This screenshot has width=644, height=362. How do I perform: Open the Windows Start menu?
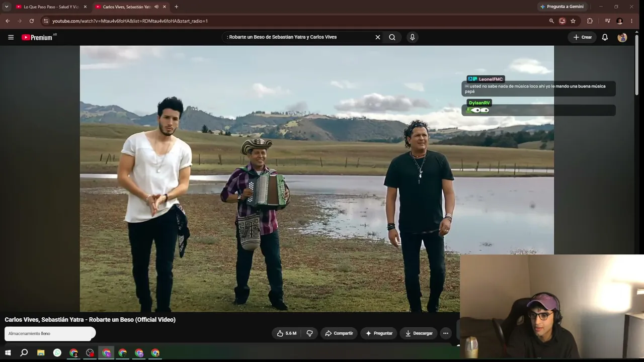(8, 353)
